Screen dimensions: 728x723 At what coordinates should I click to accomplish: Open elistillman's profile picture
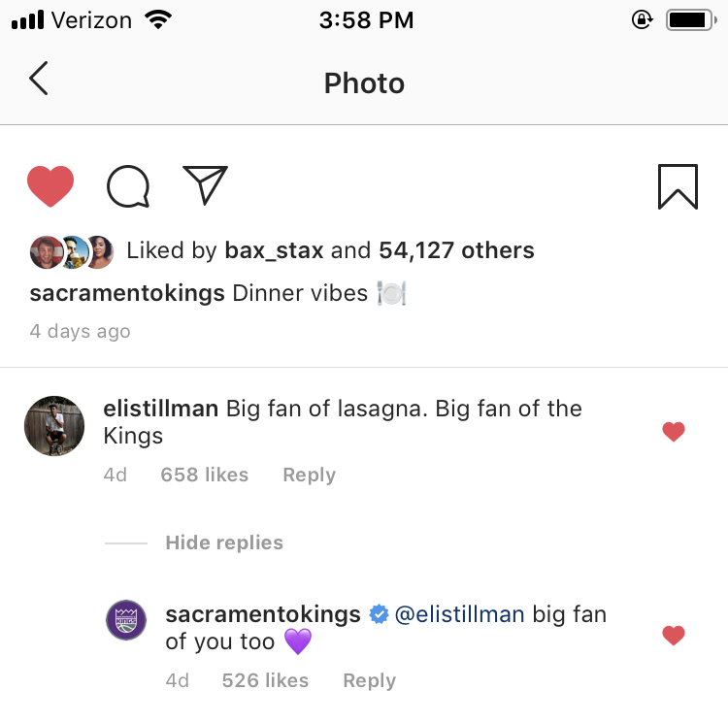[x=54, y=426]
